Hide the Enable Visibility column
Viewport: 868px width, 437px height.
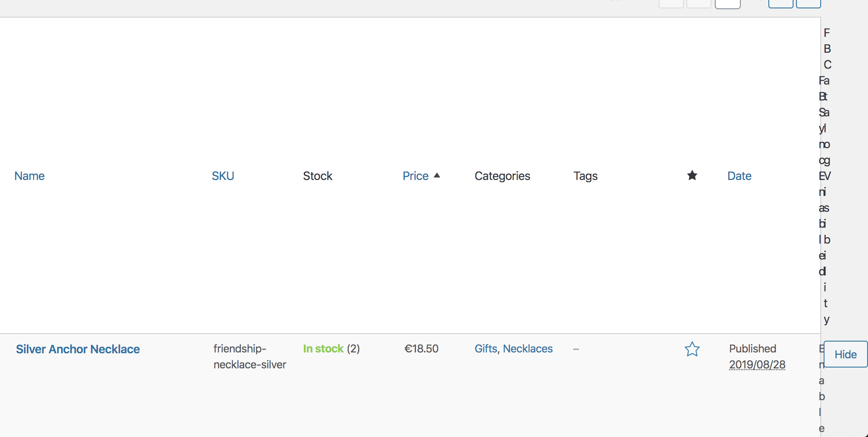[x=845, y=354]
